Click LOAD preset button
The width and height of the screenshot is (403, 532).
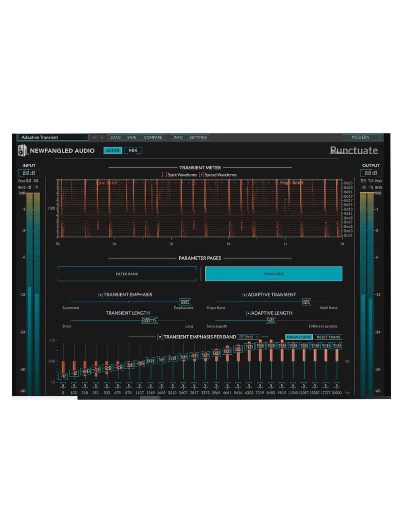point(116,137)
